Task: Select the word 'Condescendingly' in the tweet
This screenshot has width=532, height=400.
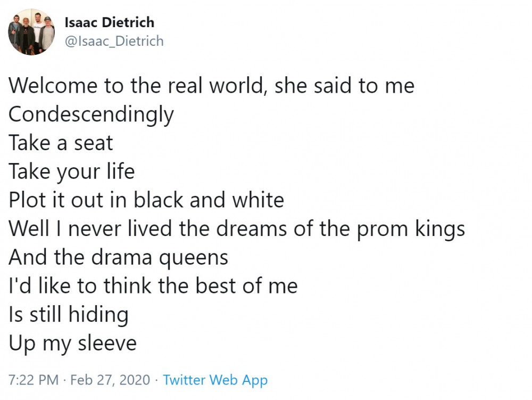Action: [x=91, y=115]
